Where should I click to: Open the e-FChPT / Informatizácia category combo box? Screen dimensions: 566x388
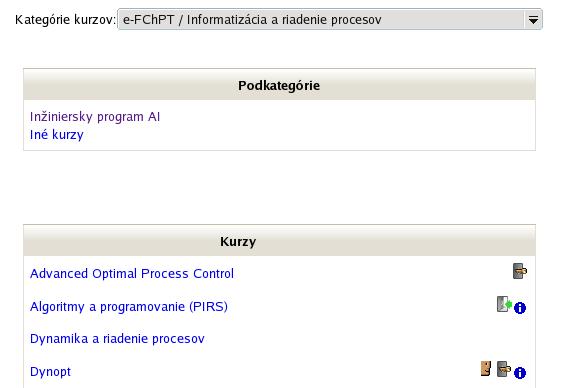tap(330, 19)
